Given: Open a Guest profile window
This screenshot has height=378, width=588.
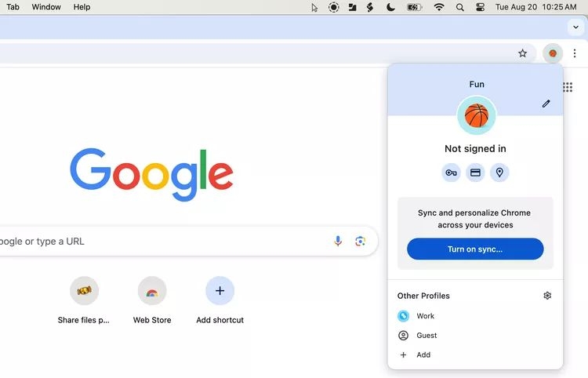Looking at the screenshot, I should click(x=426, y=336).
